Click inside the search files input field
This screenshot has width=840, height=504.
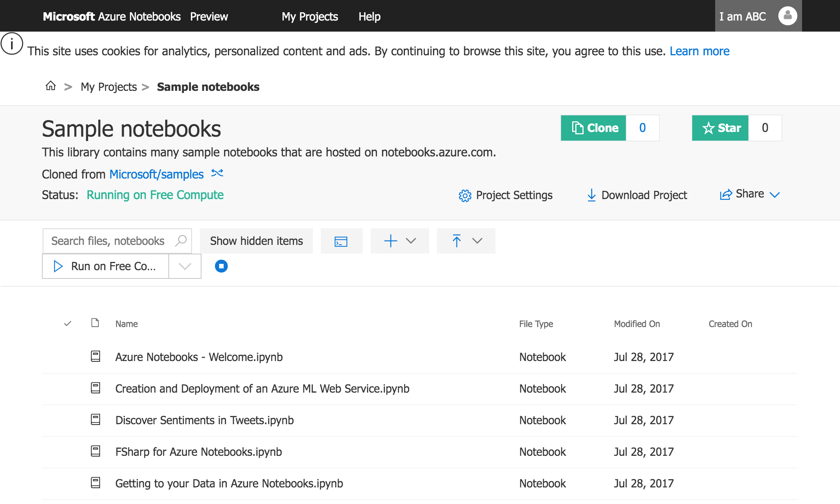(111, 241)
